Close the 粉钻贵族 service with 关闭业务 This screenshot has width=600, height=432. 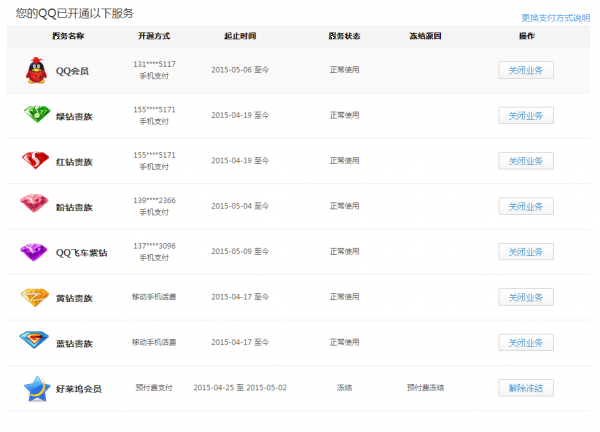pyautogui.click(x=526, y=207)
